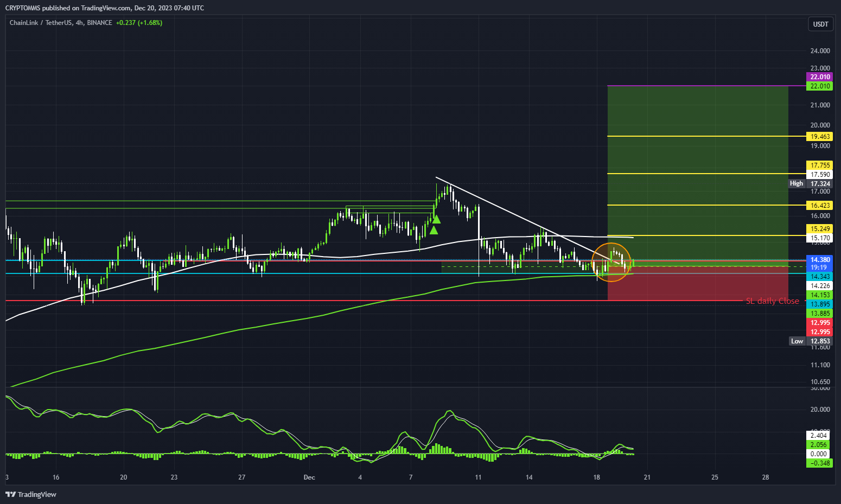Click the green 13.885 price label
This screenshot has width=841, height=504.
tap(820, 314)
